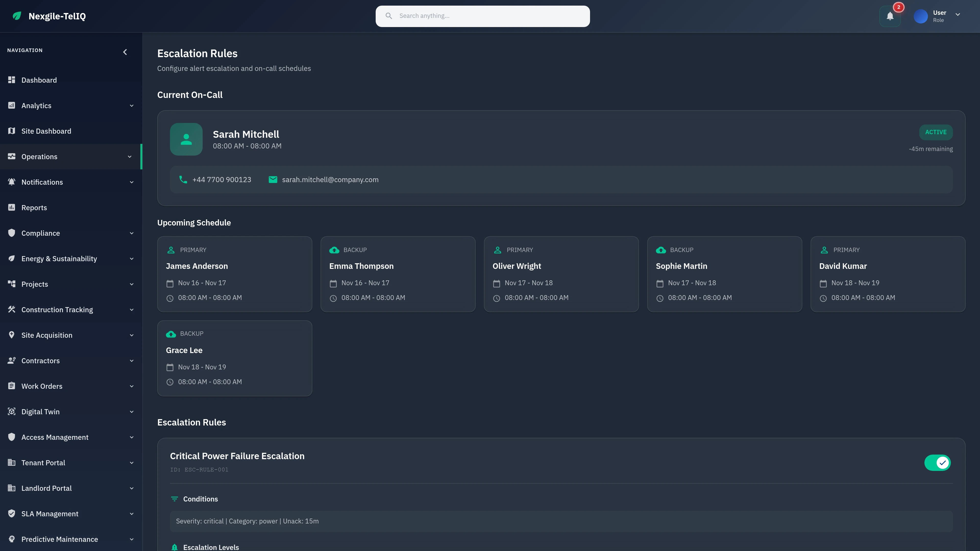Select the Site Dashboard navigation icon
The width and height of the screenshot is (980, 551).
coord(11,131)
